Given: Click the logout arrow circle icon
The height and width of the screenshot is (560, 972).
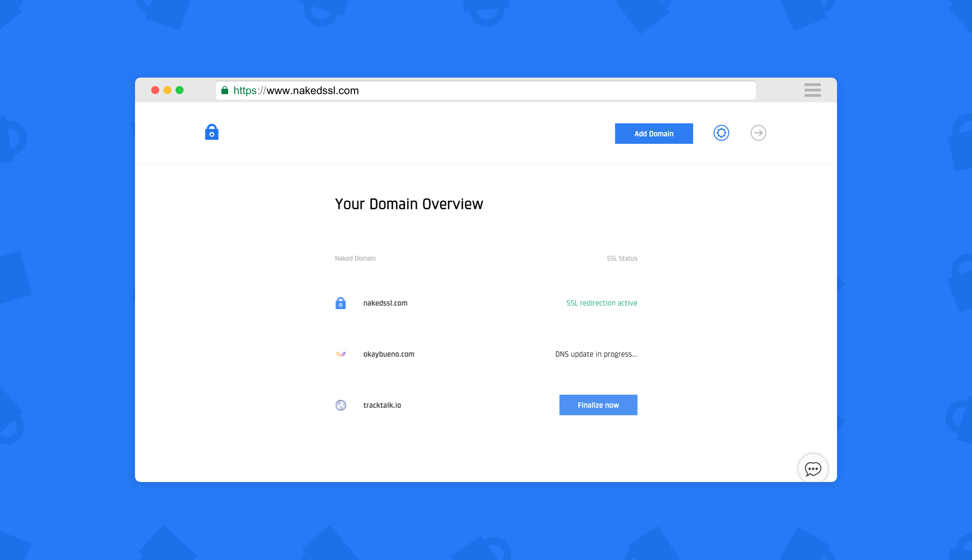Looking at the screenshot, I should tap(758, 133).
